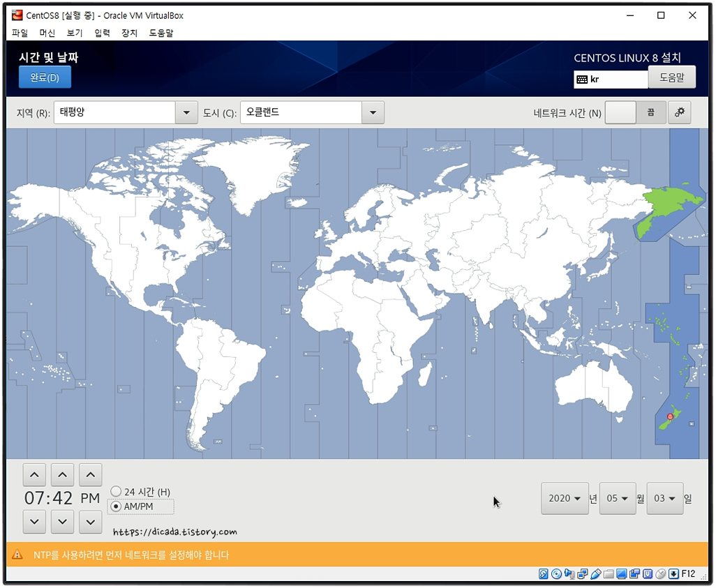Click the network adapter status icon
The image size is (716, 588).
582,574
